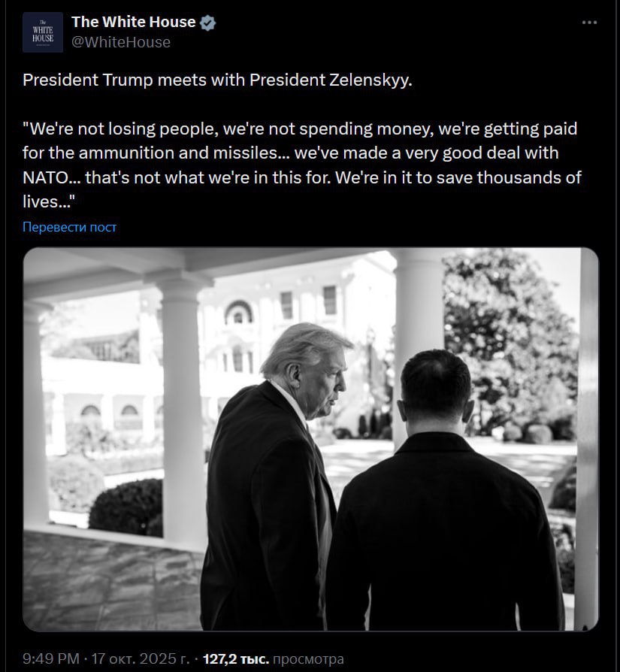Open the @WhiteHouse handle link
The width and height of the screenshot is (620, 672).
[x=120, y=42]
